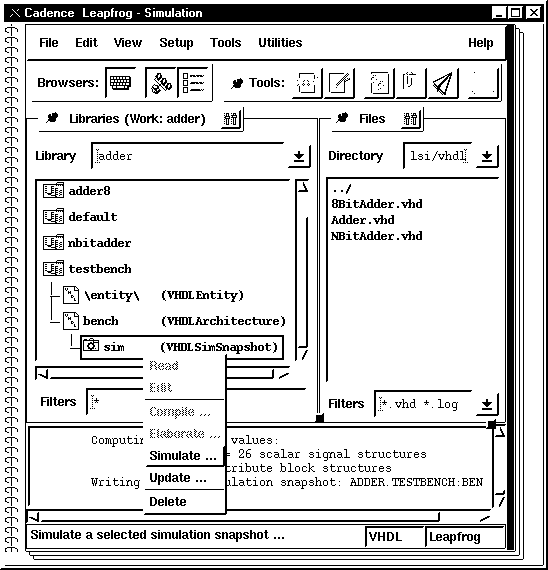Image resolution: width=548 pixels, height=570 pixels.
Task: Click library list horizontal scroll left arrow
Action: (43, 374)
